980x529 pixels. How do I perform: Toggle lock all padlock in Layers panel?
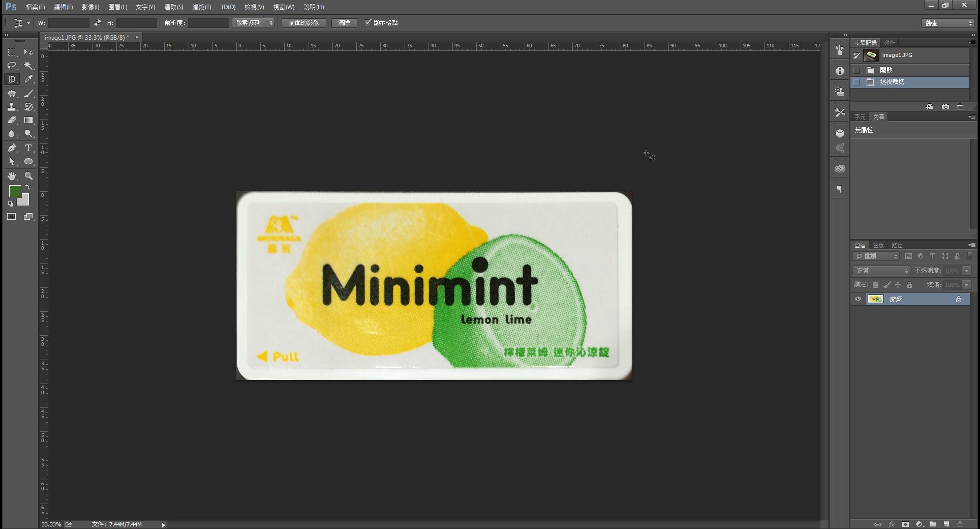click(909, 285)
